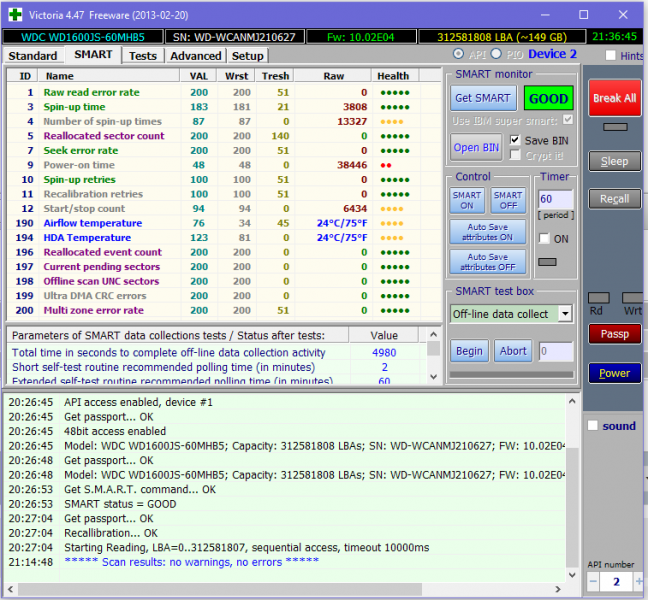648x600 pixels.
Task: Toggle the sound checkbox
Action: [x=592, y=426]
